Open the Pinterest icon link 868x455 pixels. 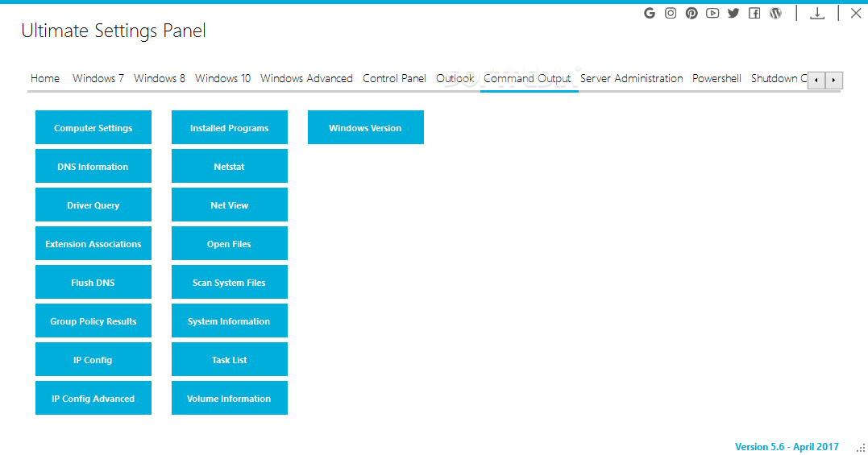click(691, 13)
